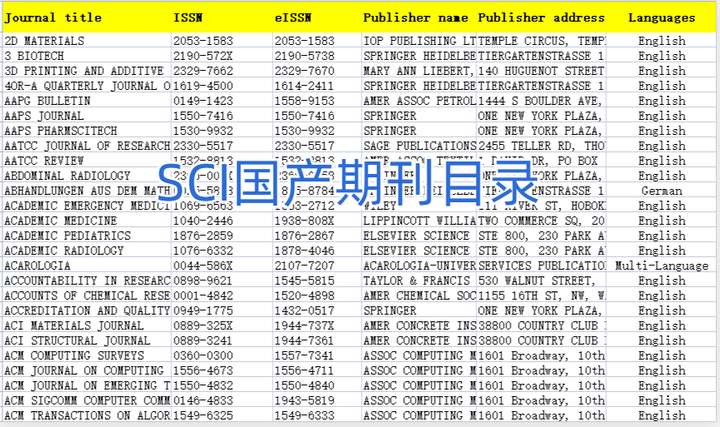Image resolution: width=720 pixels, height=427 pixels.
Task: Click eISSN value 1545-5815
Action: 317,281
